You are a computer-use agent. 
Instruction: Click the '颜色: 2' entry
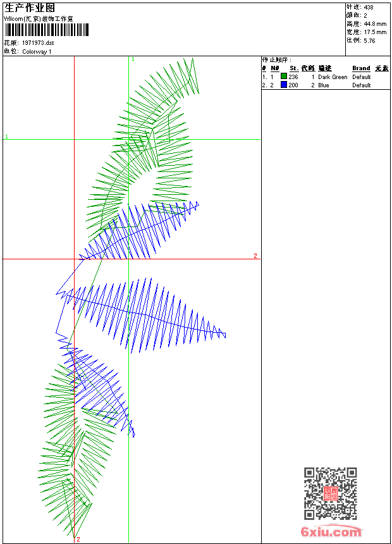pos(357,15)
